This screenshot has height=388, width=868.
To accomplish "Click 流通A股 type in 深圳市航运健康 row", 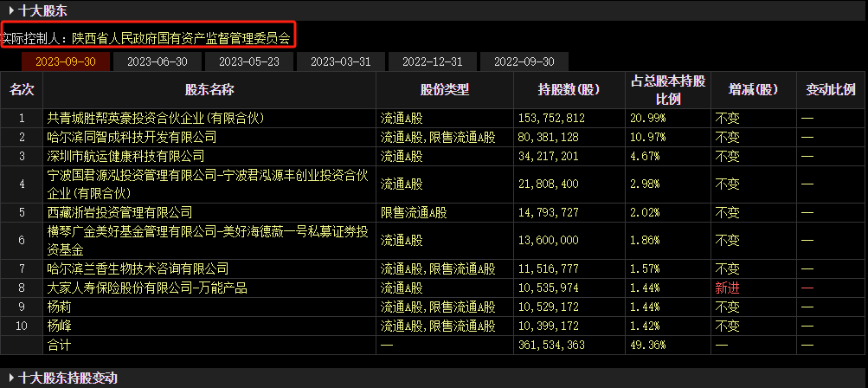I will 402,156.
